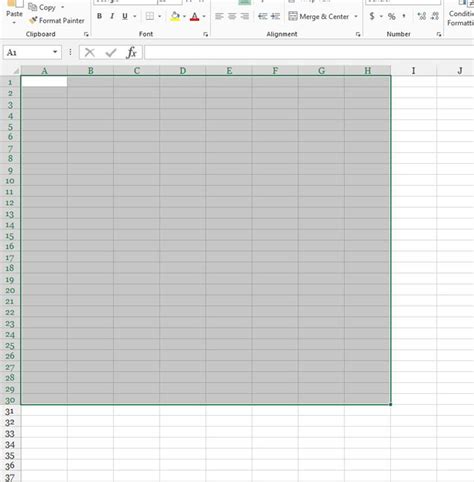This screenshot has width=474, height=482.
Task: Select row 1 header
Action: click(x=10, y=82)
